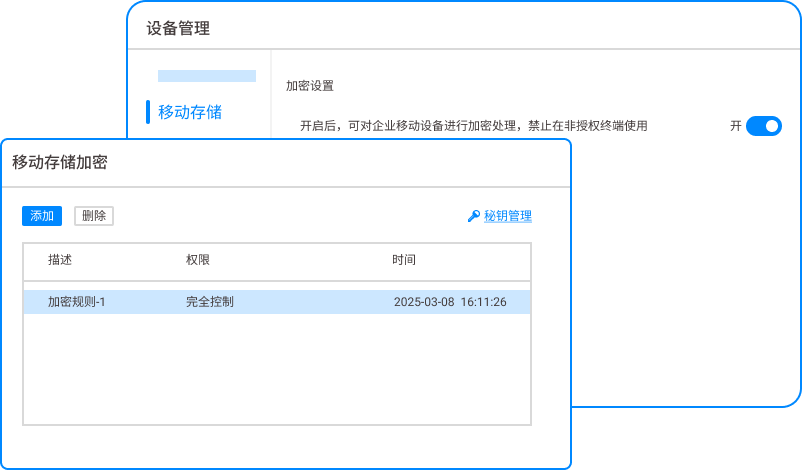Click the 设备管理 window title

pyautogui.click(x=178, y=29)
